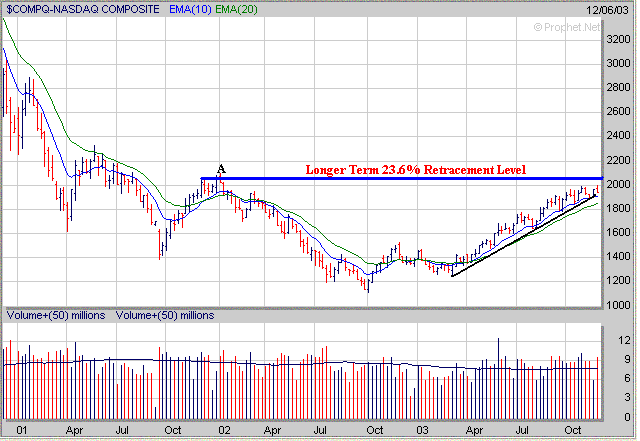Click the 9 volume axis label
Viewport: 640px width, 441px height.
tap(627, 360)
